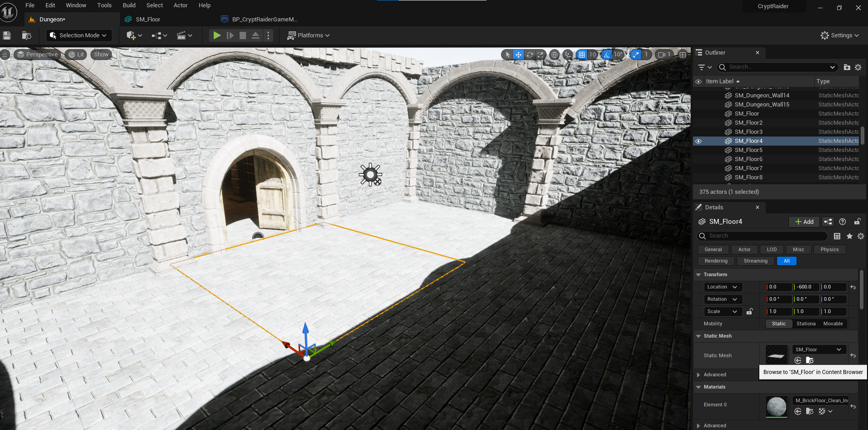The image size is (868, 430).
Task: Open the Platforms dropdown
Action: pyautogui.click(x=308, y=35)
